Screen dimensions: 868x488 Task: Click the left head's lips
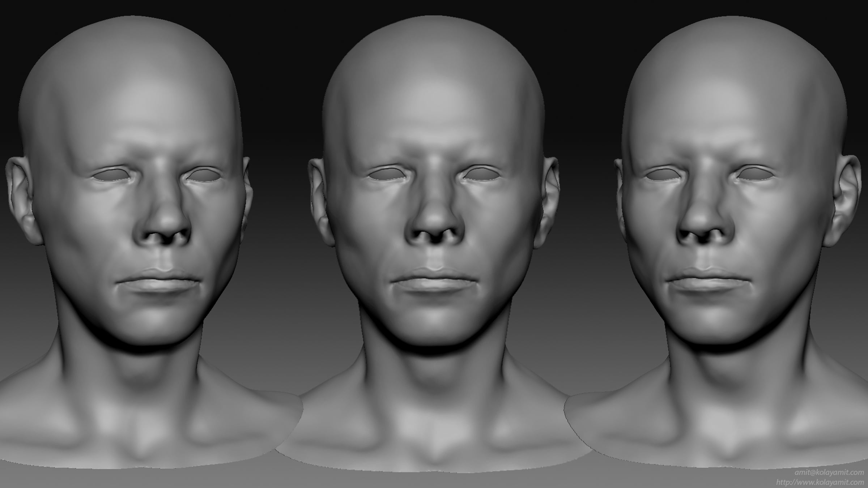coord(158,281)
